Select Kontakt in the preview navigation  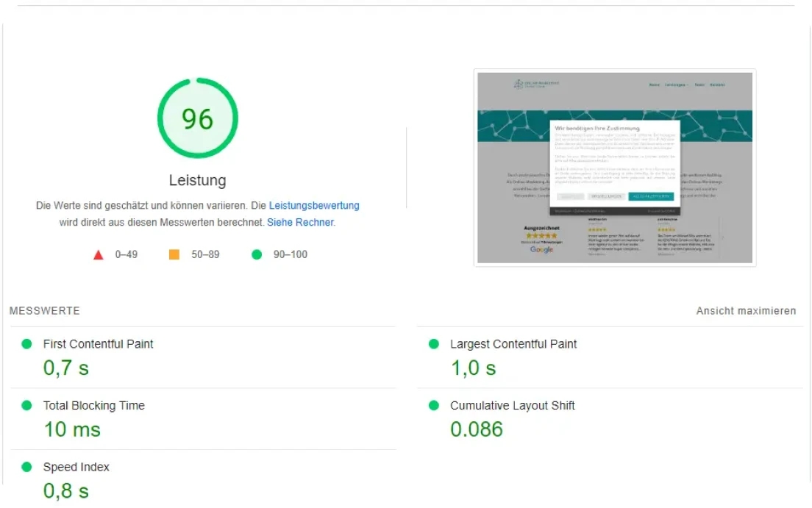[x=717, y=85]
